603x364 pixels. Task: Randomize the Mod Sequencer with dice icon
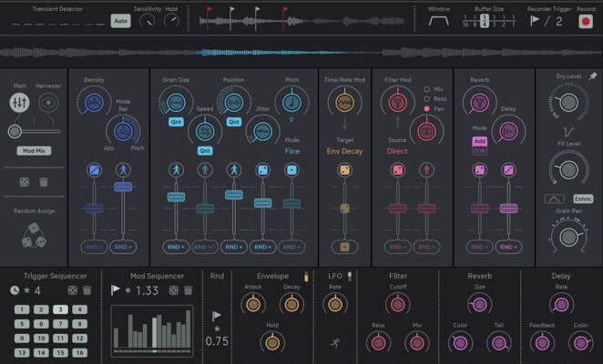tap(173, 289)
